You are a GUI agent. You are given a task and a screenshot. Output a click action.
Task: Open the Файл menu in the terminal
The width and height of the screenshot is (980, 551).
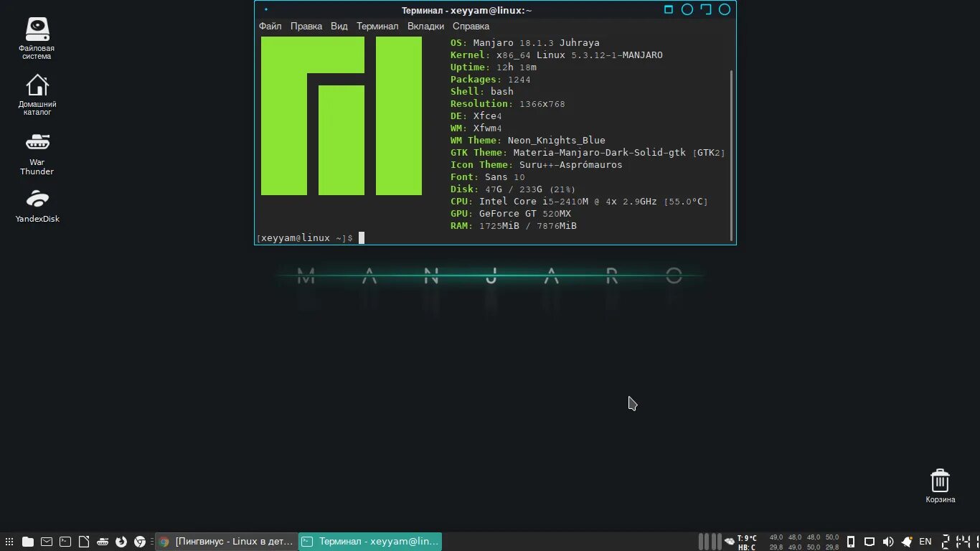pos(270,26)
